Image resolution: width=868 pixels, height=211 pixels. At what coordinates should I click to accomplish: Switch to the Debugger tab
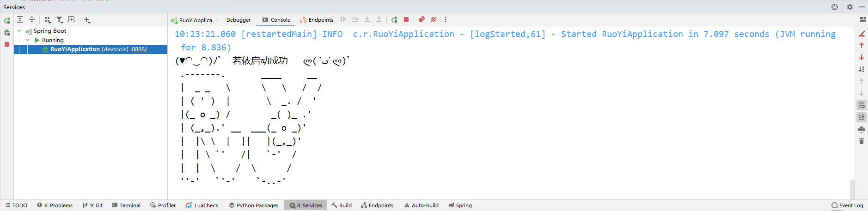click(238, 20)
